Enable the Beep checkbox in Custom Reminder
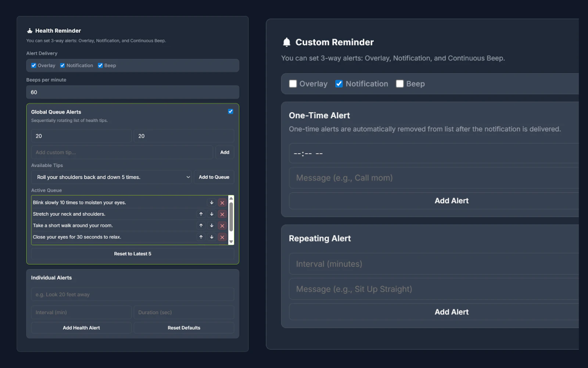588x368 pixels. coord(399,84)
